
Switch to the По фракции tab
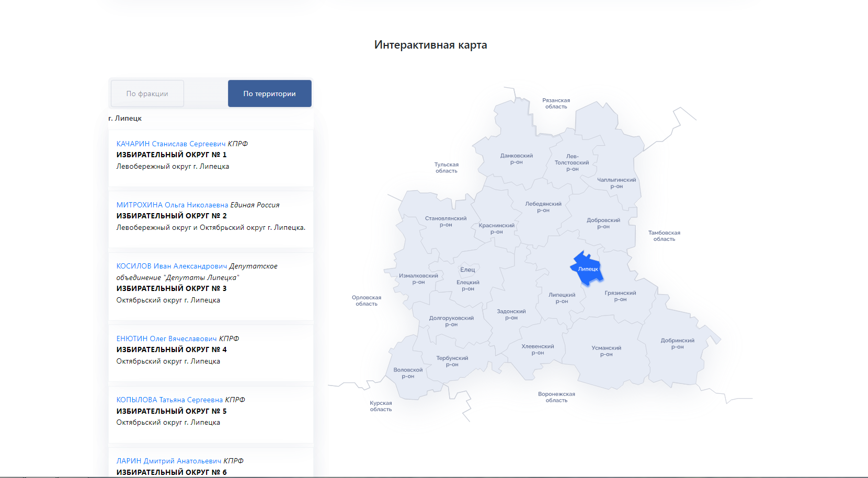tap(147, 94)
